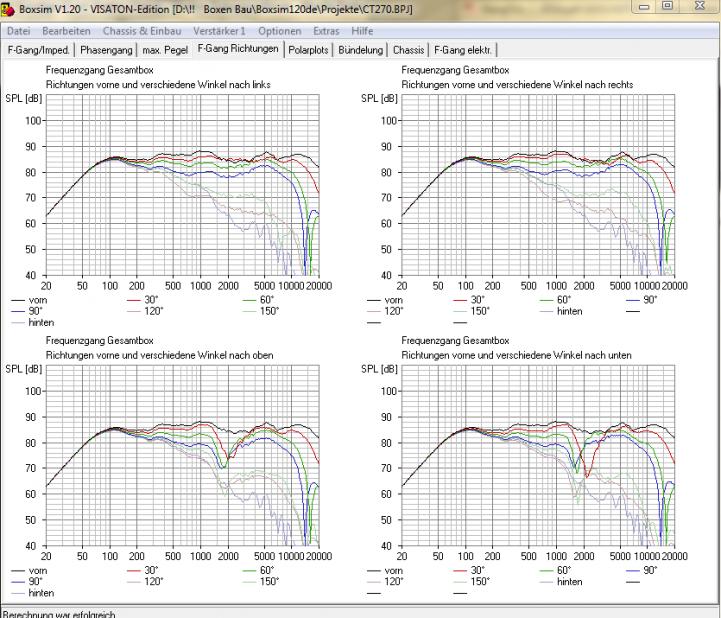Click 'hinten' legend entry in bottom-left chart
721x618 pixels.
[33, 593]
